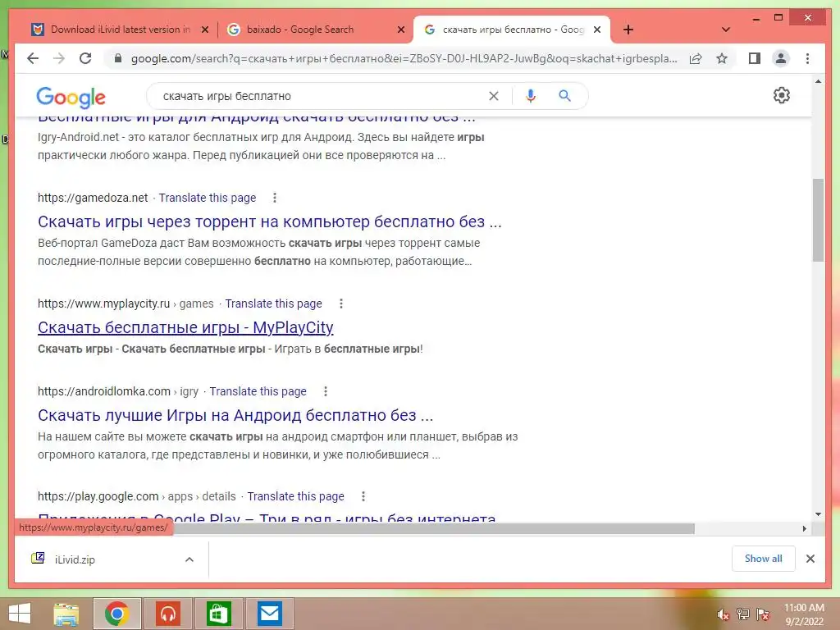Open options dots for androidlomka.com result
Viewport: 840px width, 630px height.
point(325,391)
